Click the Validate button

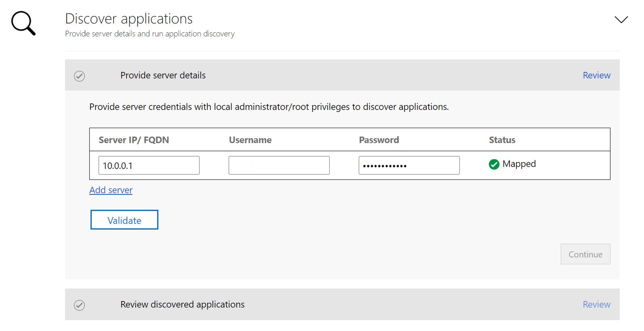point(124,220)
